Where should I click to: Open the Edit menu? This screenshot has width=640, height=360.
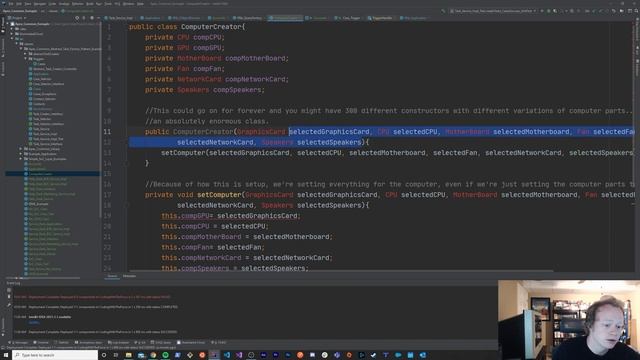click(x=19, y=4)
